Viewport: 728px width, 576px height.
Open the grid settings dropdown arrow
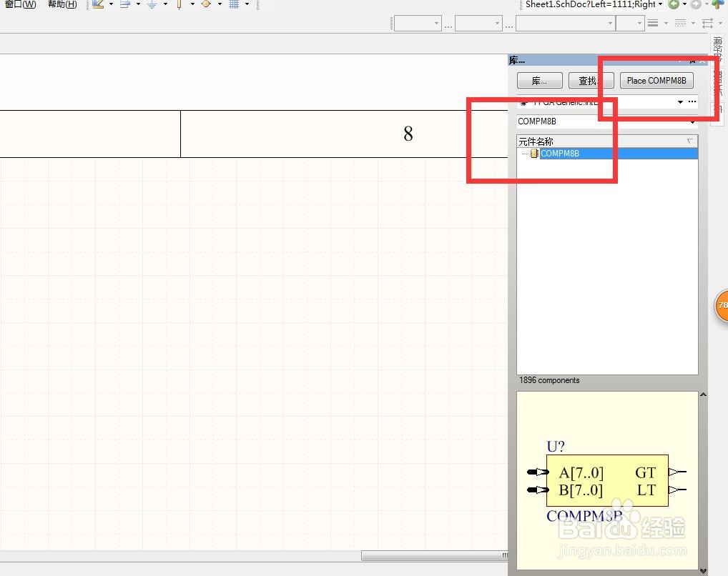click(247, 4)
